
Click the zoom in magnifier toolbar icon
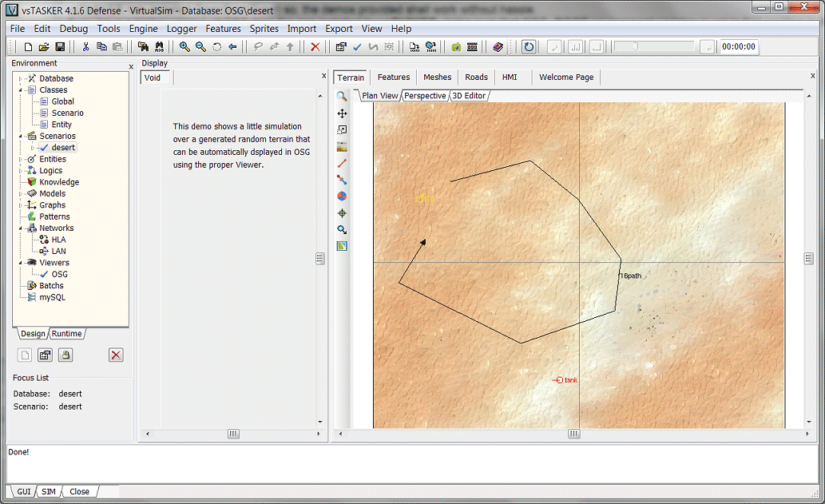(184, 47)
